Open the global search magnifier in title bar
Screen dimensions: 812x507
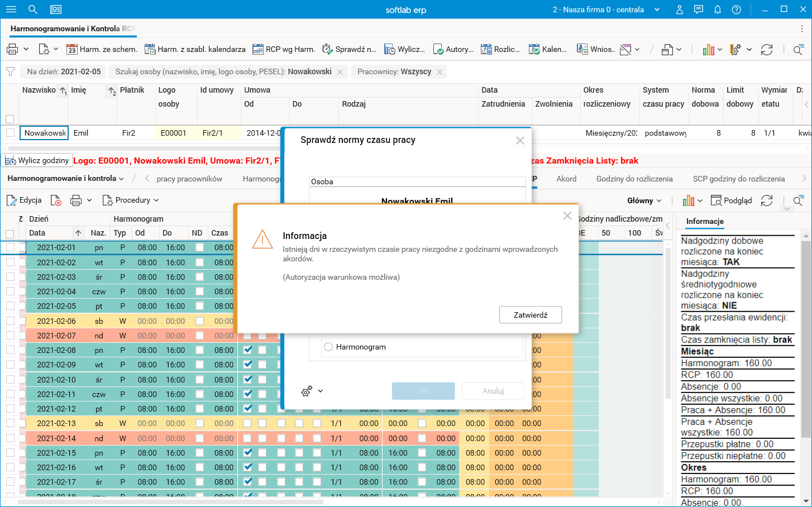click(33, 9)
